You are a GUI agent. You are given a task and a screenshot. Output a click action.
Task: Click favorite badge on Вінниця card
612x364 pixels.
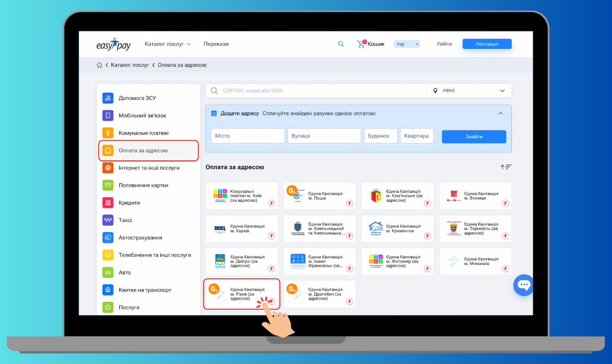point(506,203)
